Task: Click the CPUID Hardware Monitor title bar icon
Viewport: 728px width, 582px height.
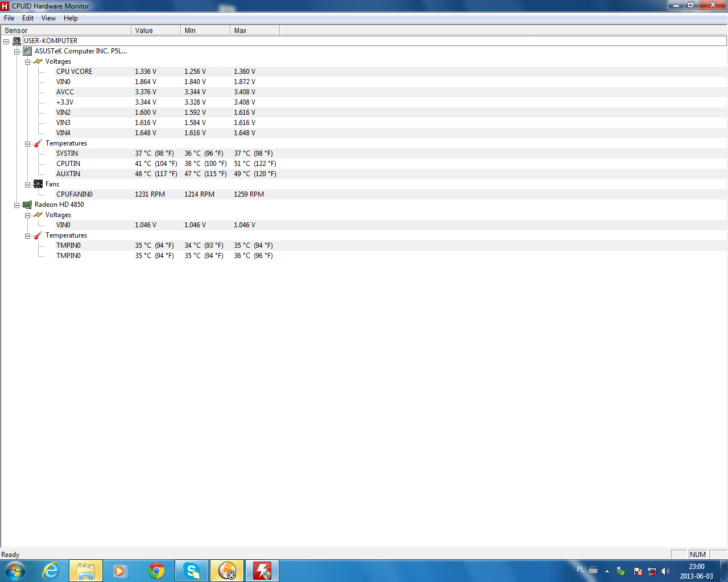Action: tap(5, 6)
